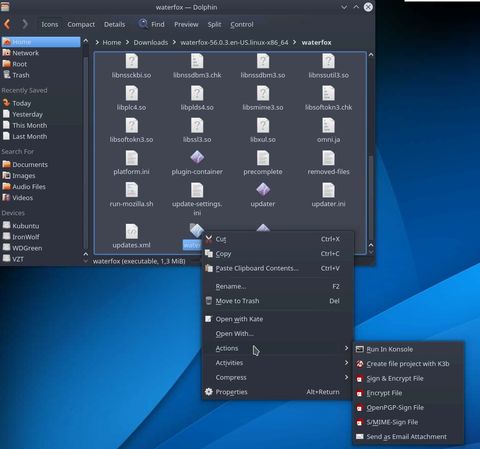Viewport: 480px width, 449px height.
Task: Choose Open with Kate
Action: click(278, 319)
